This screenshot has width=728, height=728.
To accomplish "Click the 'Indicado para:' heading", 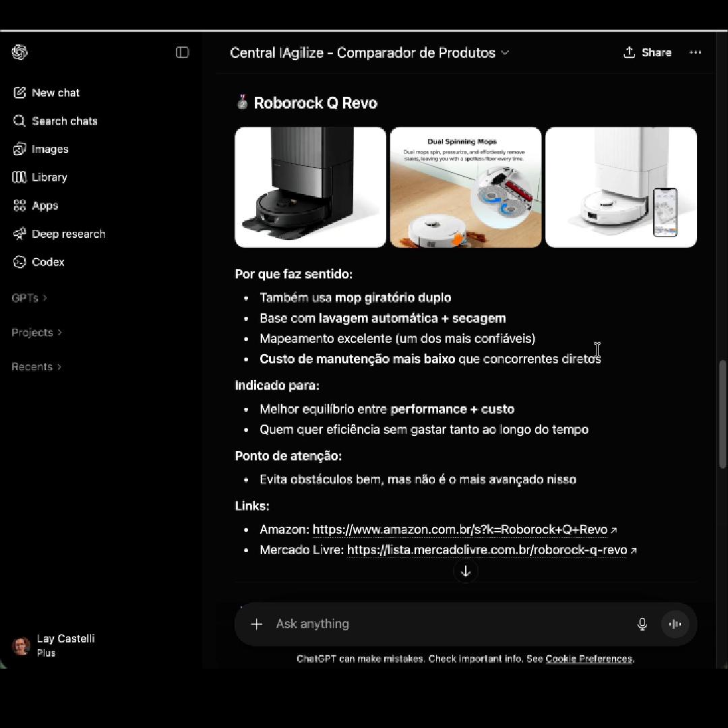I will click(x=277, y=386).
